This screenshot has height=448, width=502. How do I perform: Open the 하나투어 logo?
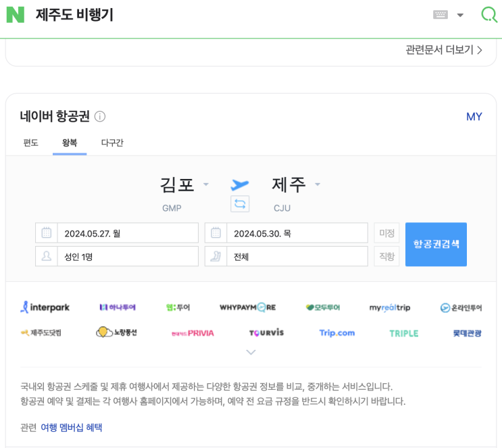[x=118, y=307]
